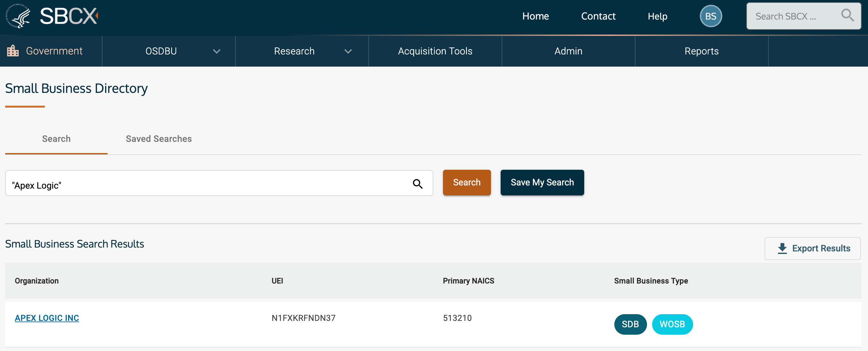
Task: Click the download icon on Export Results
Action: click(x=782, y=248)
